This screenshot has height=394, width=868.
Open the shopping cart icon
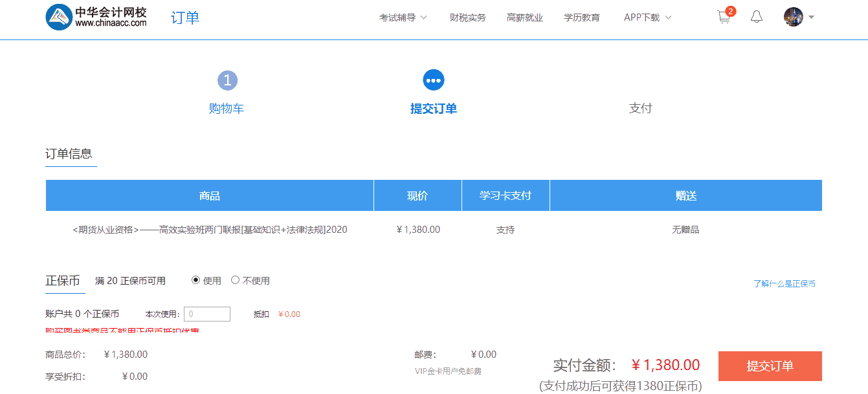[x=724, y=17]
